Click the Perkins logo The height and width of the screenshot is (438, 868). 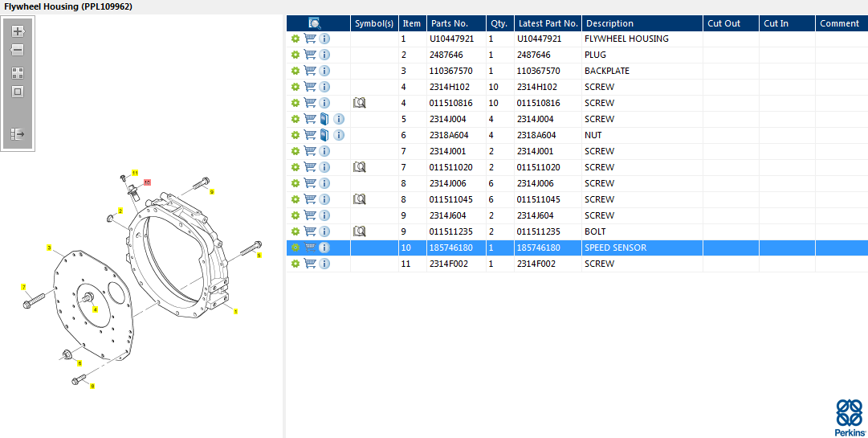(850, 417)
